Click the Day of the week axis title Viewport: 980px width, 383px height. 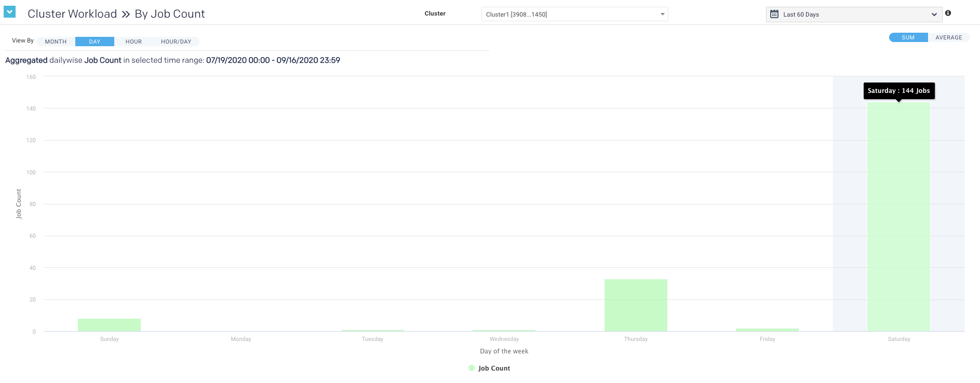[x=504, y=351]
